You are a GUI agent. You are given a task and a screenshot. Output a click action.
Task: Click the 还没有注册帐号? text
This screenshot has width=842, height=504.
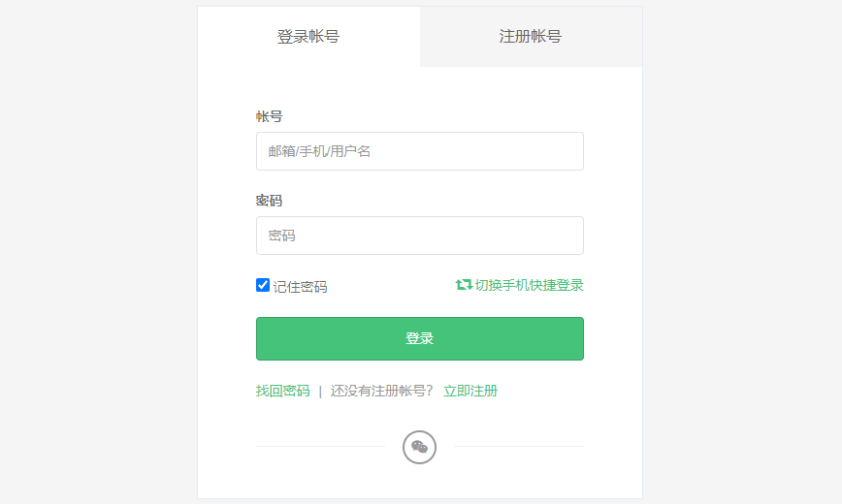point(381,391)
